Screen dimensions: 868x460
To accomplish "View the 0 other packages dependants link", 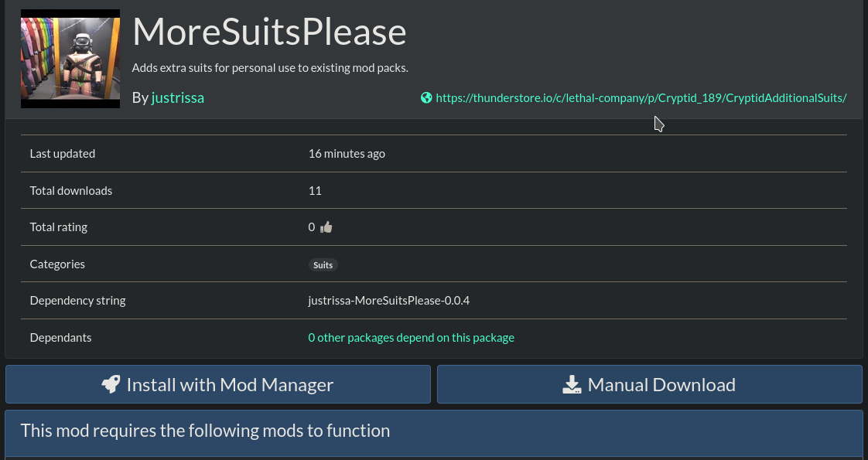I will tap(411, 337).
